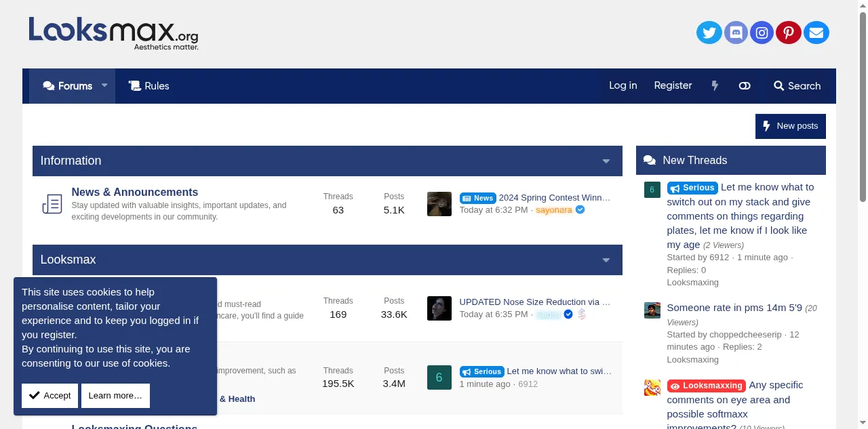Click 'Today at 6:32 PM' timestamp
The height and width of the screenshot is (429, 868).
(x=494, y=210)
